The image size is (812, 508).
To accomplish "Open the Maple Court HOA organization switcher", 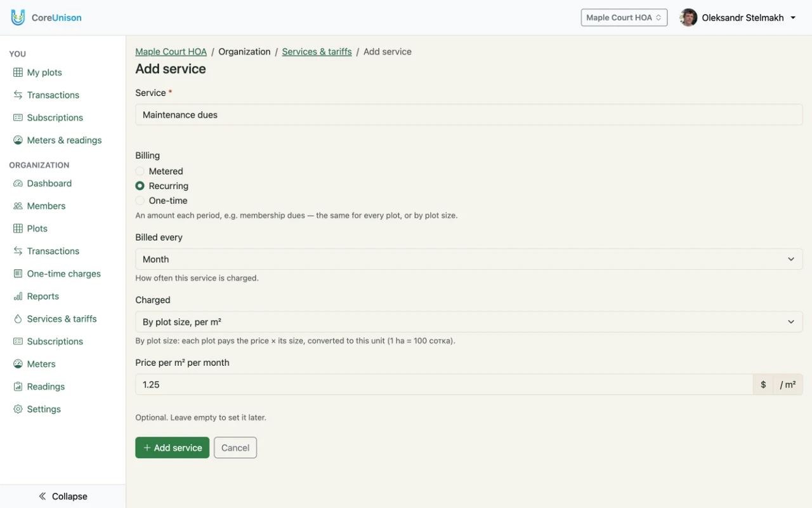I will coord(624,18).
